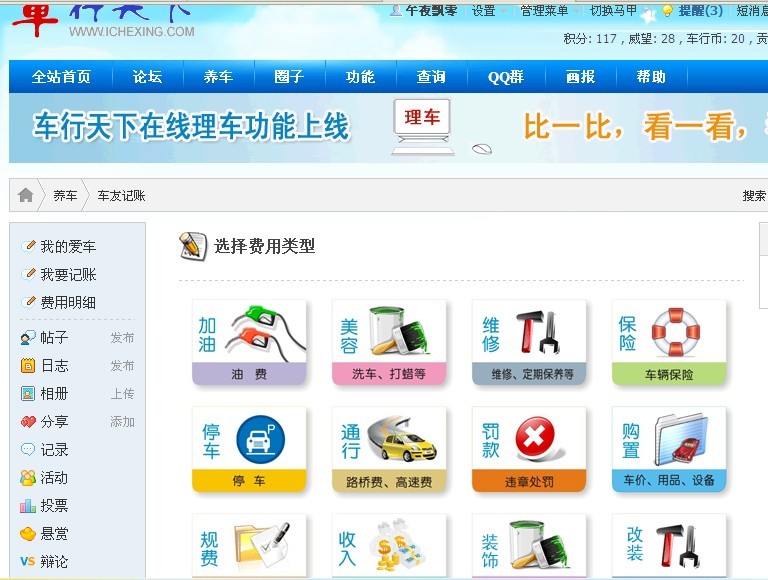Click the 选择费用类型 notepad icon
Viewport: 768px width, 580px height.
click(192, 246)
